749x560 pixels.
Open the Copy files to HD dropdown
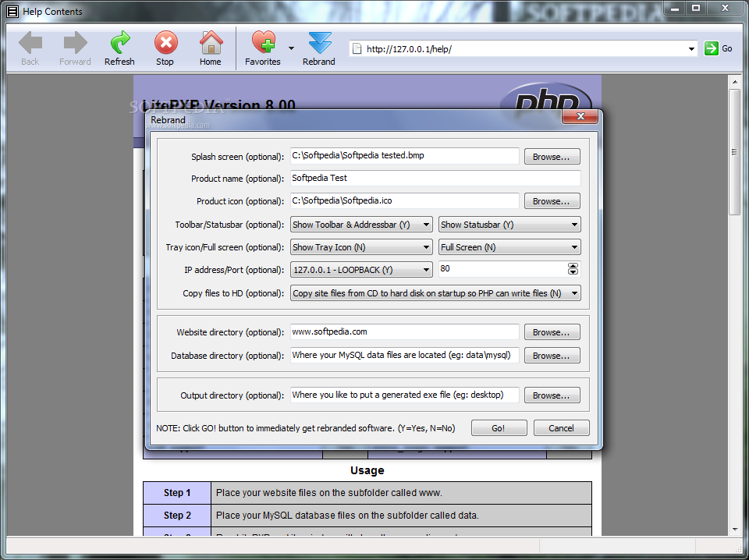tap(435, 293)
